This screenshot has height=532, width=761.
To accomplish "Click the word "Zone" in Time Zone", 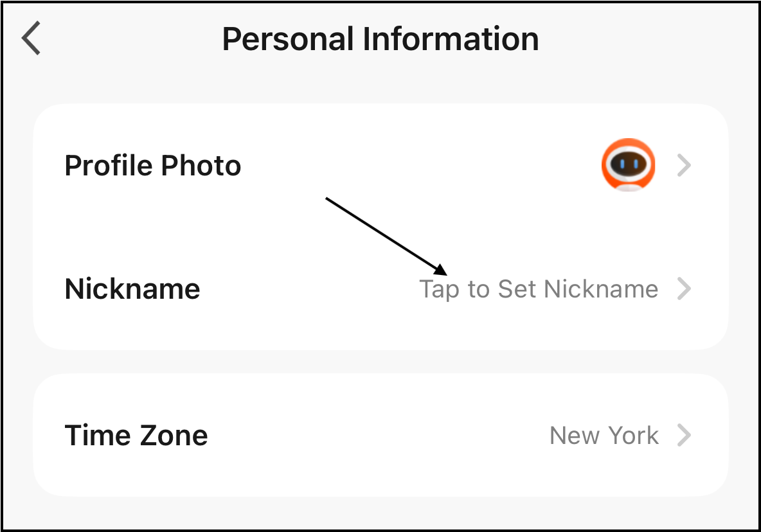I will (172, 436).
